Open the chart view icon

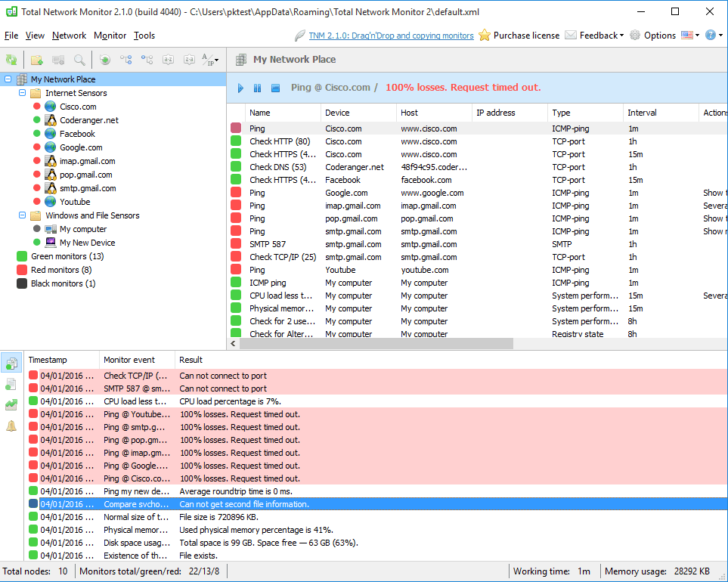tap(11, 404)
